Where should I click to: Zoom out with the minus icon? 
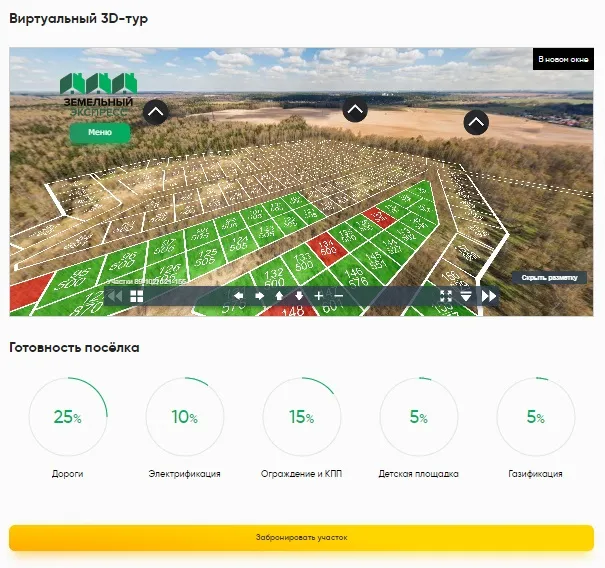(x=339, y=296)
